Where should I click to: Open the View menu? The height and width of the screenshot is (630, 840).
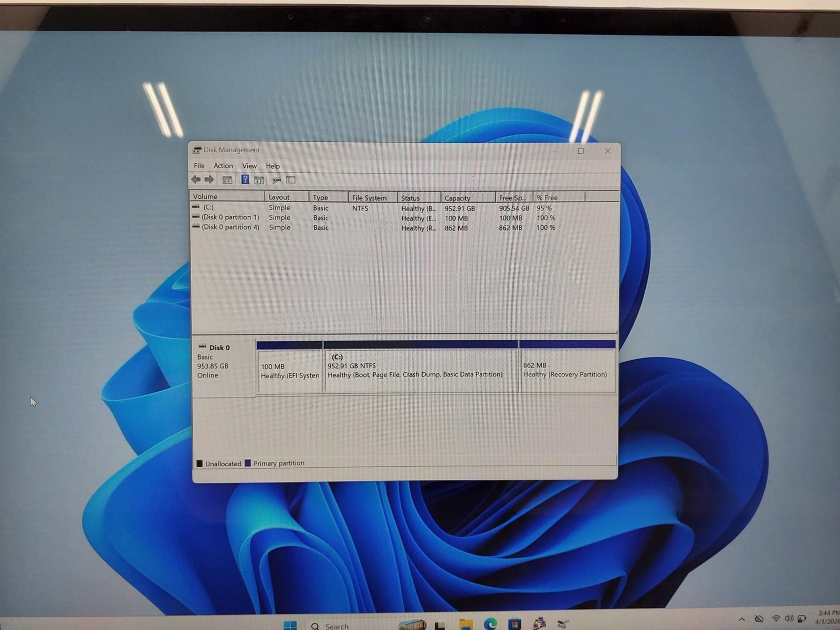click(x=249, y=166)
